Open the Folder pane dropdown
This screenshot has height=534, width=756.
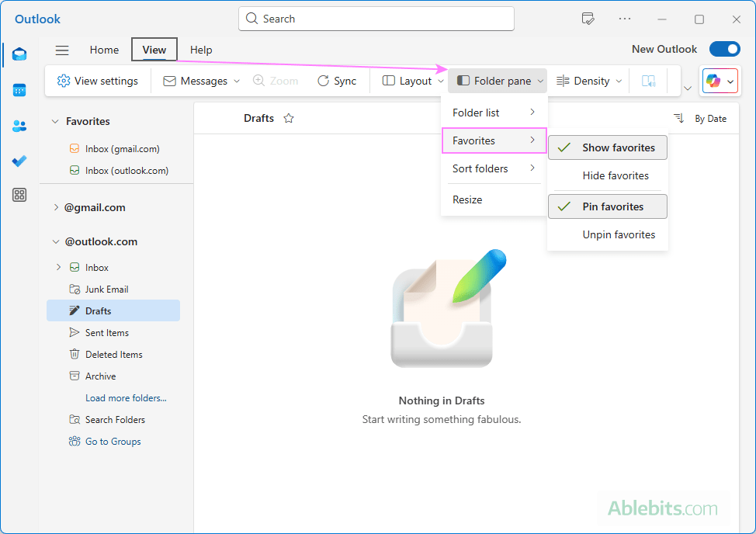498,81
